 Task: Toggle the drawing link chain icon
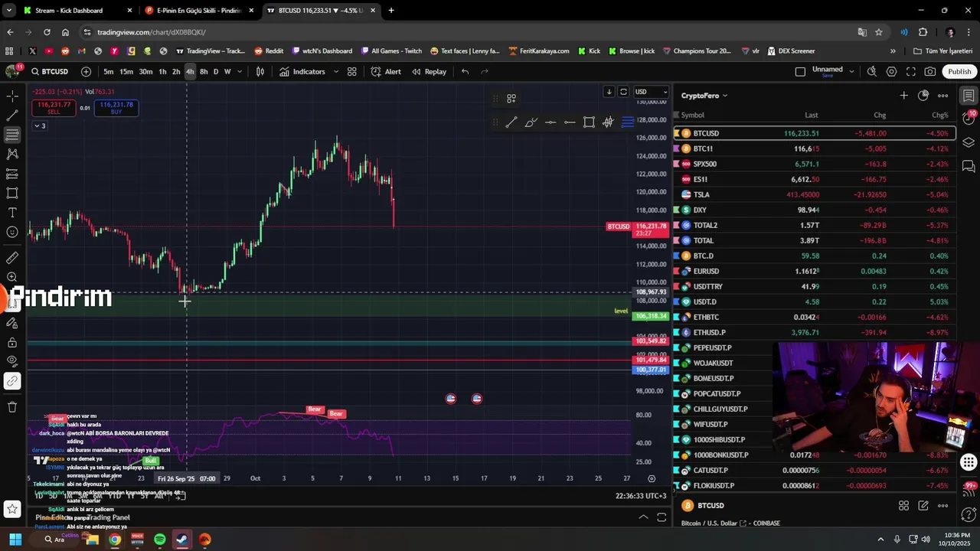(x=12, y=380)
